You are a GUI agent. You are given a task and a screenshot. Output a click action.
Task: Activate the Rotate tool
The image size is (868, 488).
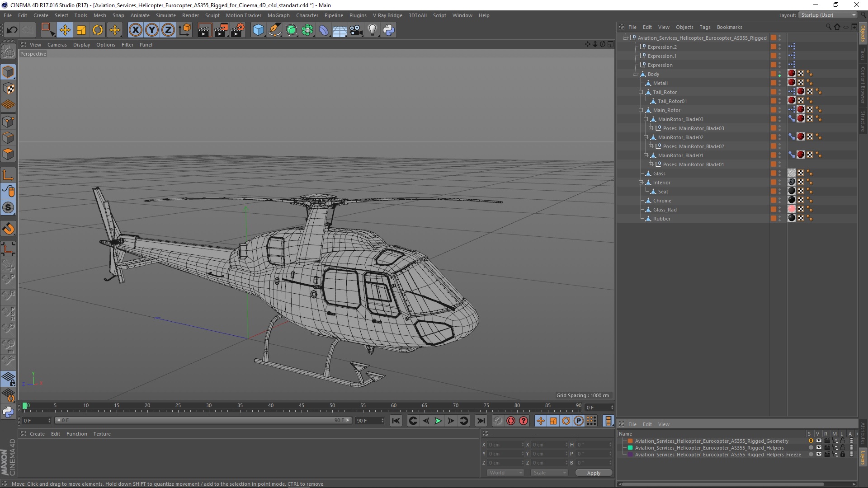pos(98,30)
